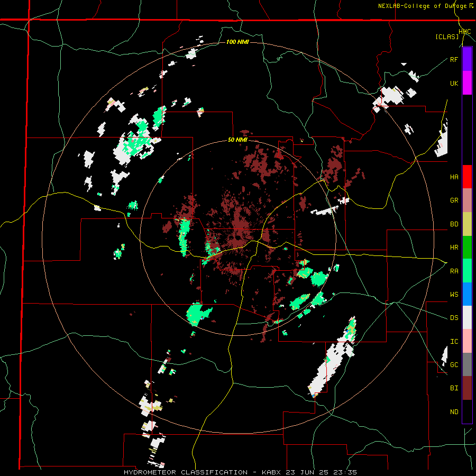Select the dusty pink GR legend swatch

click(467, 200)
